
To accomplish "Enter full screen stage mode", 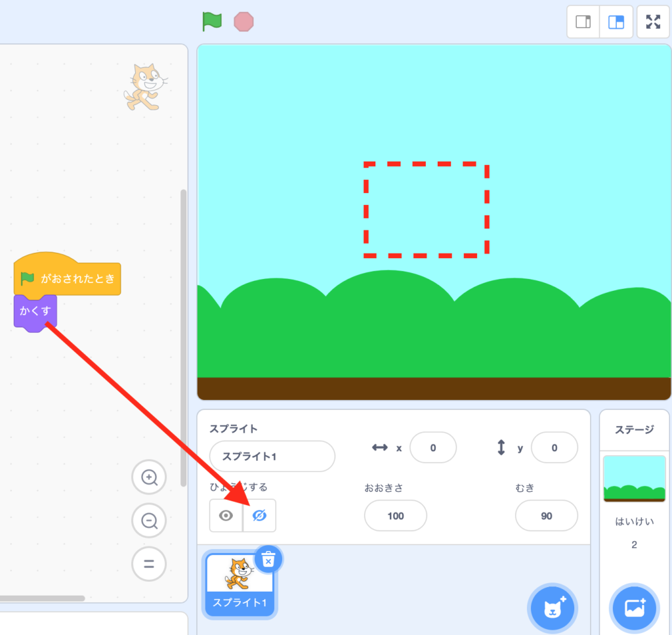I will 653,22.
